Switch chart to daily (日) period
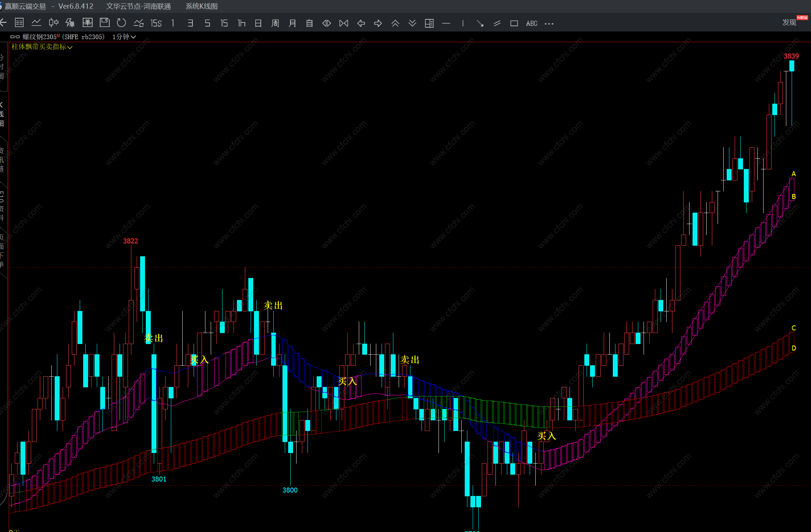811x532 pixels. (258, 24)
